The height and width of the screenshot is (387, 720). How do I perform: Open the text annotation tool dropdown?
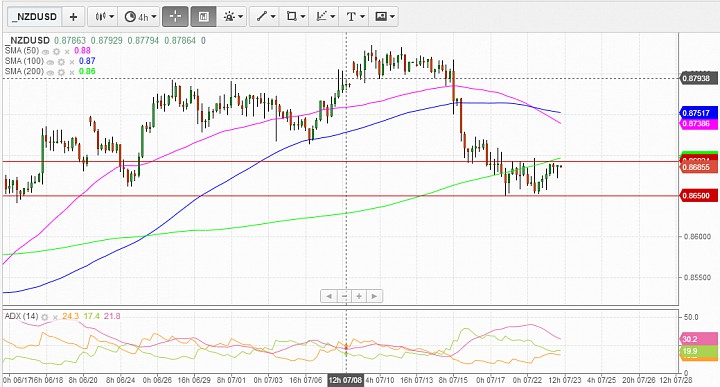[x=354, y=17]
